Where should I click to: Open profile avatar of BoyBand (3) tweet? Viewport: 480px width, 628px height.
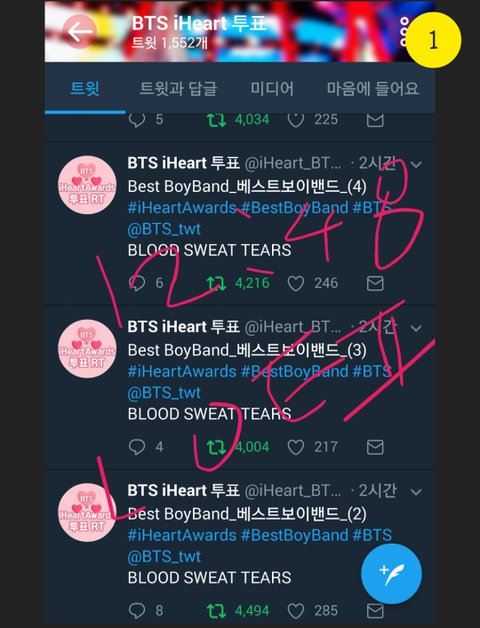tap(87, 349)
